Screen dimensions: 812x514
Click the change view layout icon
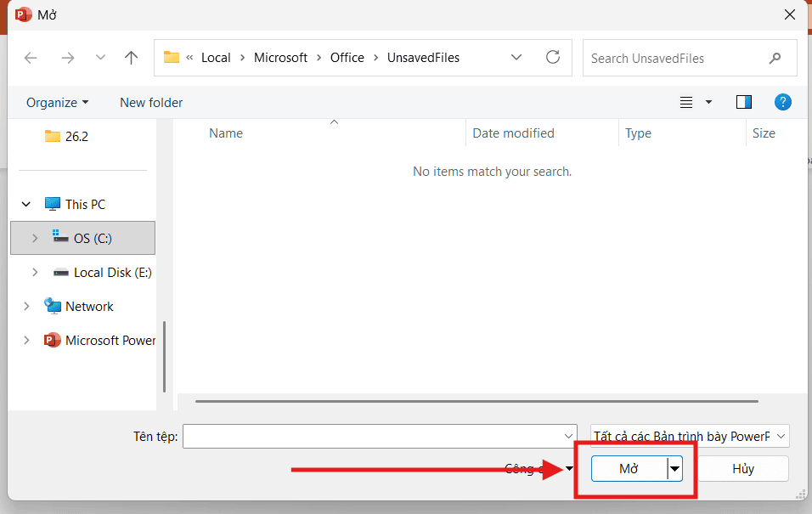(687, 102)
